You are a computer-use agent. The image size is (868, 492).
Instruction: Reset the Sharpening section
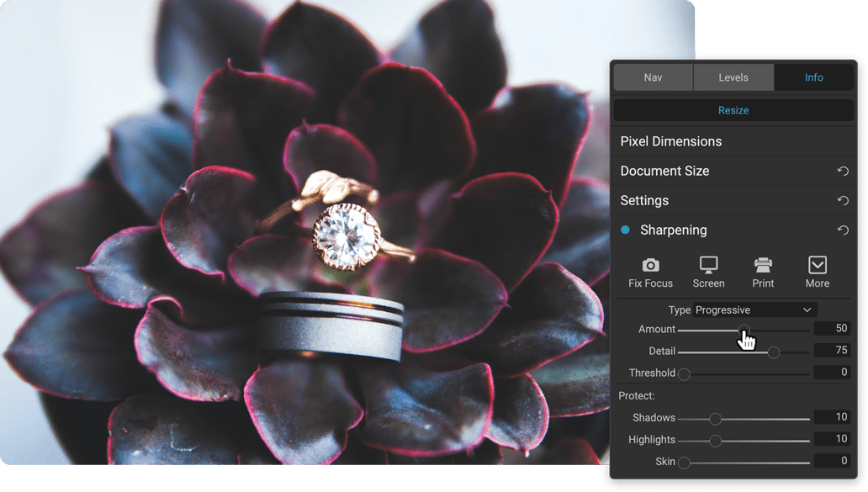coord(843,230)
